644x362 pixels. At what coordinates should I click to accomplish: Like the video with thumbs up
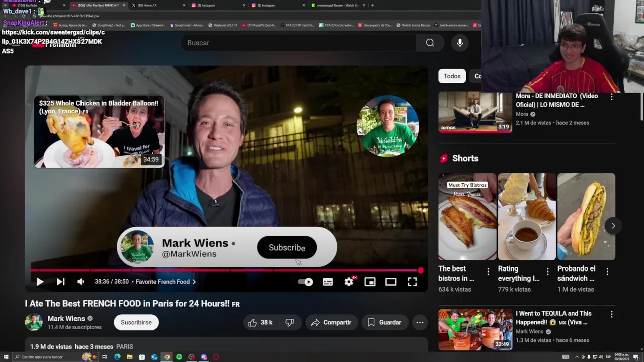[260, 322]
